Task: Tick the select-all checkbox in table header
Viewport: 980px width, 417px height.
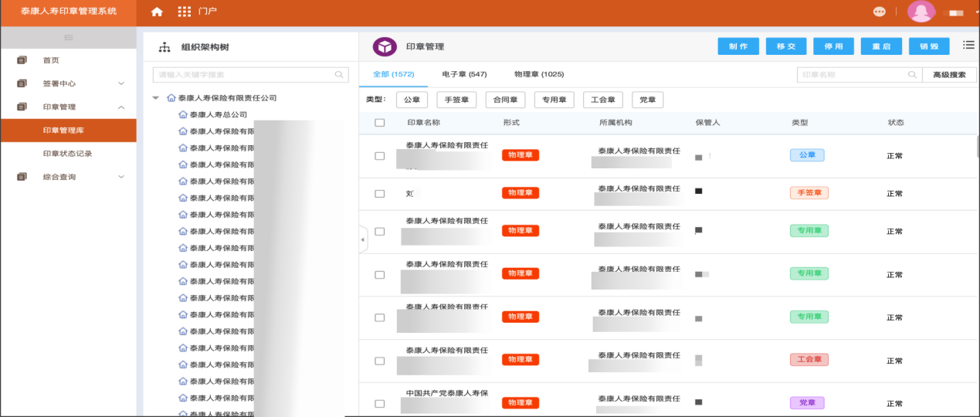Action: point(379,123)
